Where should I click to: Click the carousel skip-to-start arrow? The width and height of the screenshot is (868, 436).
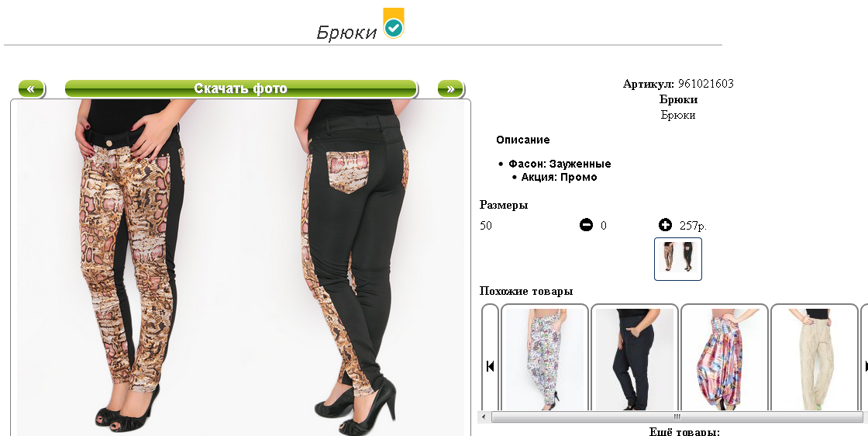[x=490, y=366]
